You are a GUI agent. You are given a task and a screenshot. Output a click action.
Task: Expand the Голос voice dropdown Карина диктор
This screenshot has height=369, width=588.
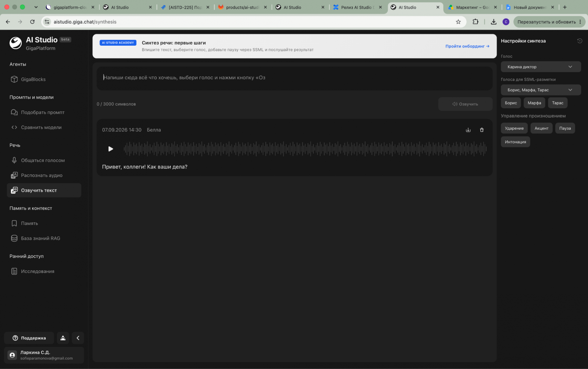541,67
